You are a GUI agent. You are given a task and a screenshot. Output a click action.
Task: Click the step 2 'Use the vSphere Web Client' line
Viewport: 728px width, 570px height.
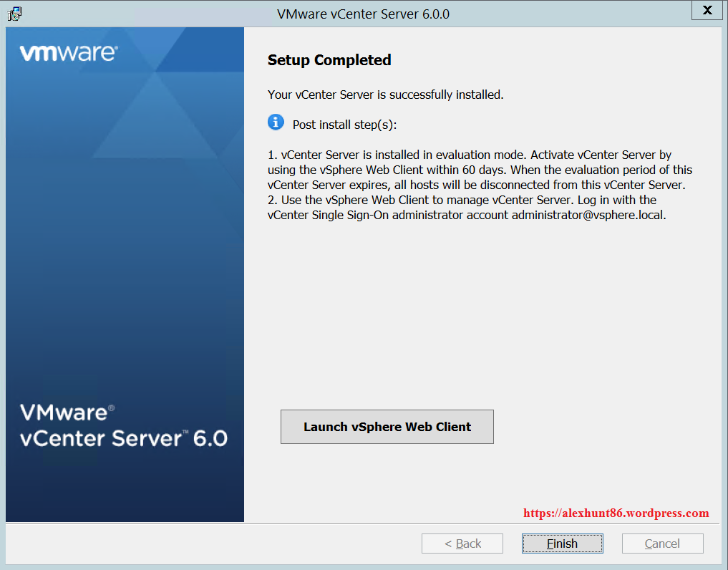(x=462, y=200)
